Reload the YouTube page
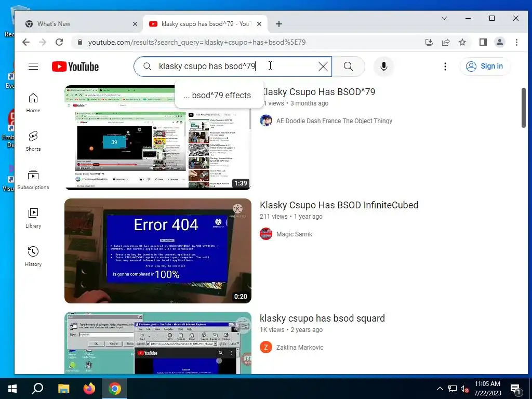The height and width of the screenshot is (399, 532). coord(59,42)
